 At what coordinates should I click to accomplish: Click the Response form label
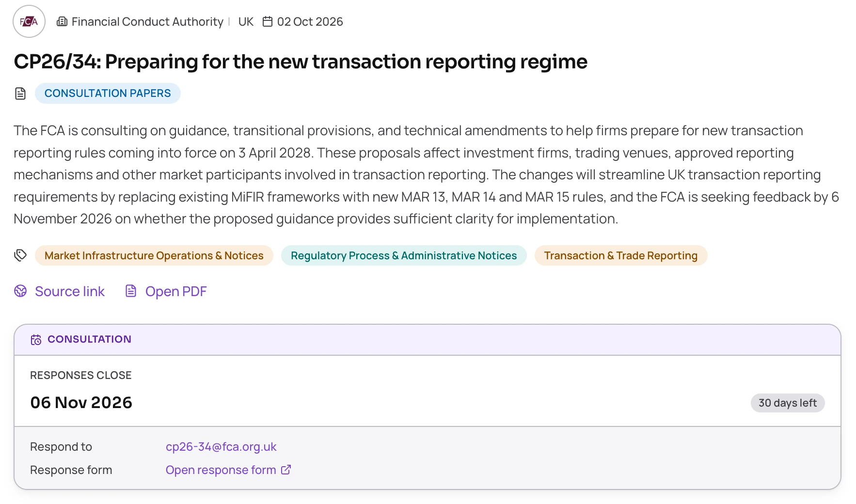(x=71, y=470)
